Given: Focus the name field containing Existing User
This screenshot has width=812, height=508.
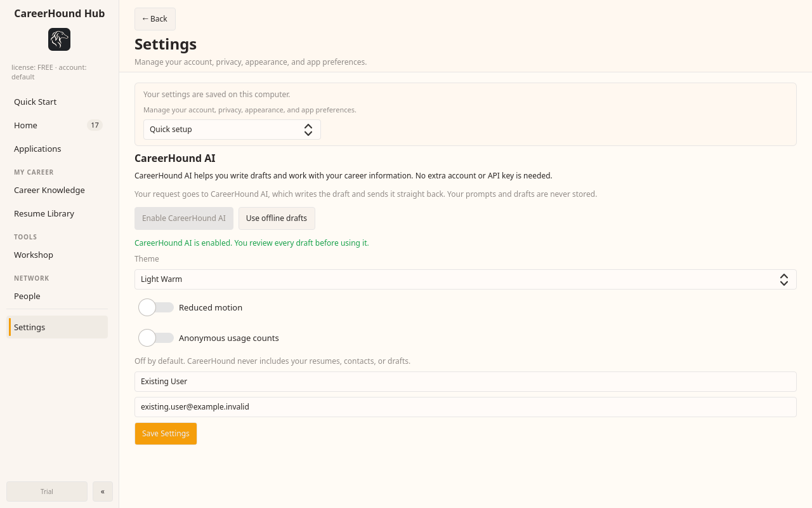Looking at the screenshot, I should click(x=466, y=382).
